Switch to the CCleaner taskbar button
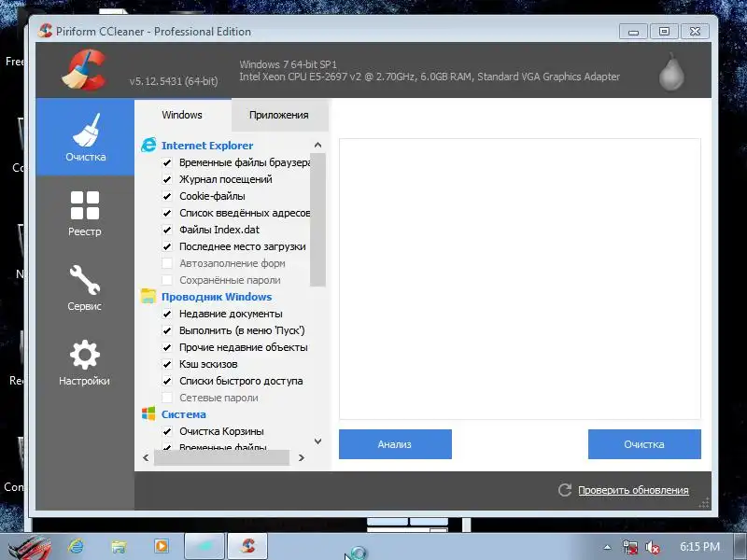This screenshot has height=560, width=747. (x=247, y=546)
